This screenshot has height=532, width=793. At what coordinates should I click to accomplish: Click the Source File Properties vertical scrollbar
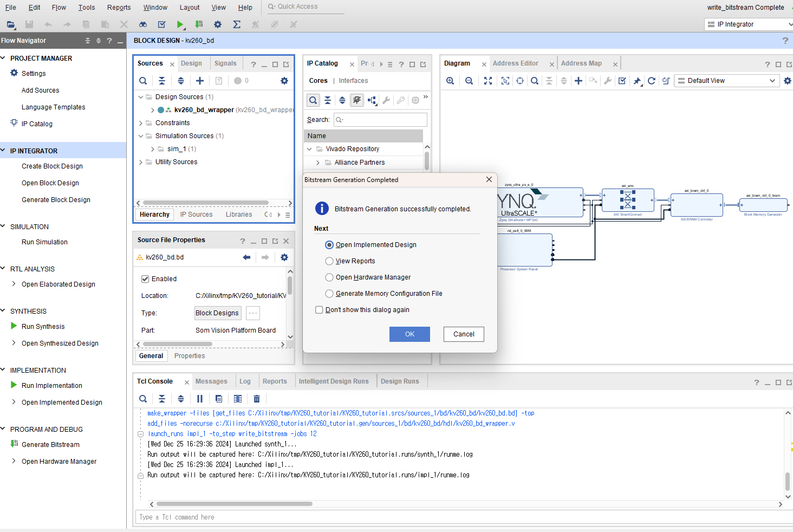click(x=290, y=286)
